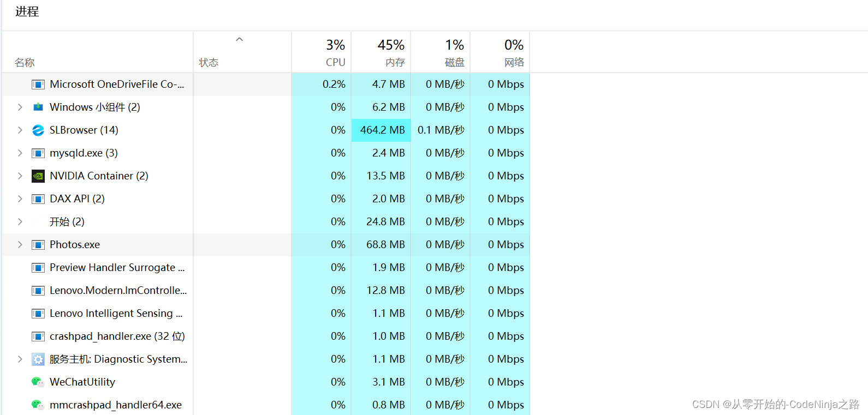Screen dimensions: 868x415
Task: Expand the NVIDIA Container (2) group
Action: coord(20,176)
